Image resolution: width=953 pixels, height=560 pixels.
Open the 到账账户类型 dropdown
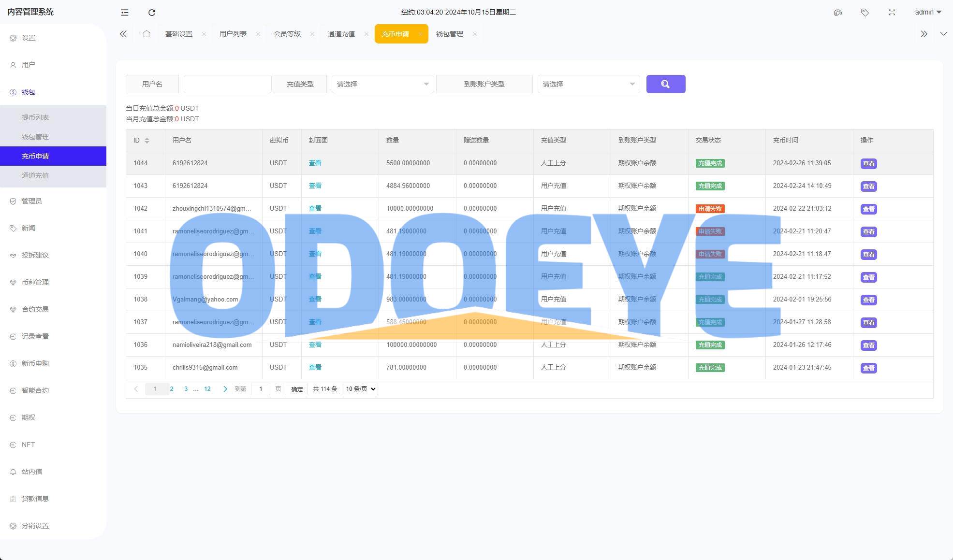tap(588, 84)
